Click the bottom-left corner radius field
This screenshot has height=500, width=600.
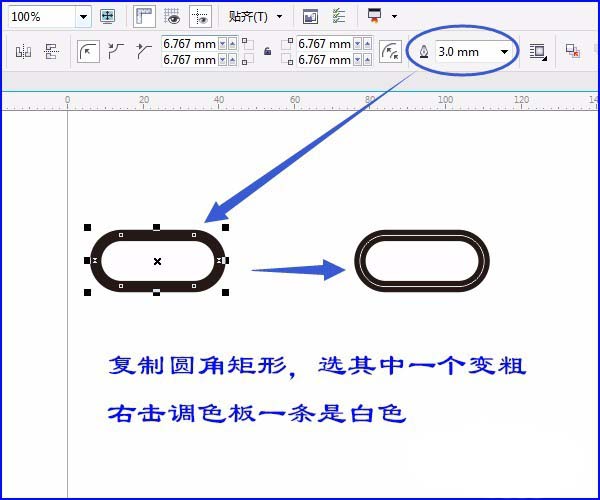[x=190, y=60]
